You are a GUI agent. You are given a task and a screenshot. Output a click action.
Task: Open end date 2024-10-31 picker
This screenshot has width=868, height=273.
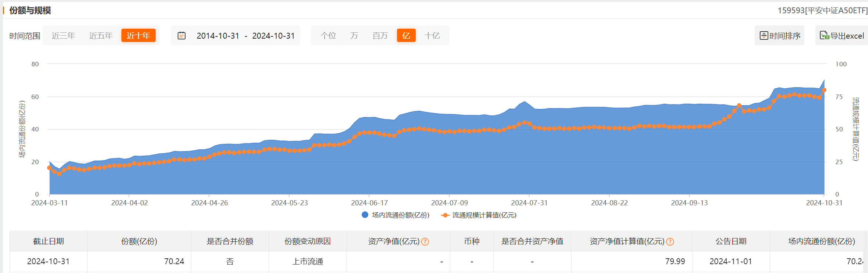[x=273, y=36]
